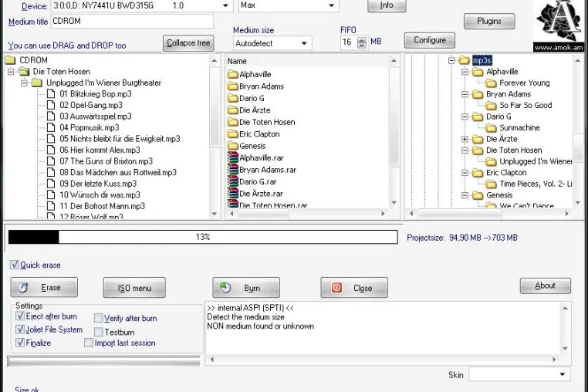Enable Verify after burn

pyautogui.click(x=98, y=319)
